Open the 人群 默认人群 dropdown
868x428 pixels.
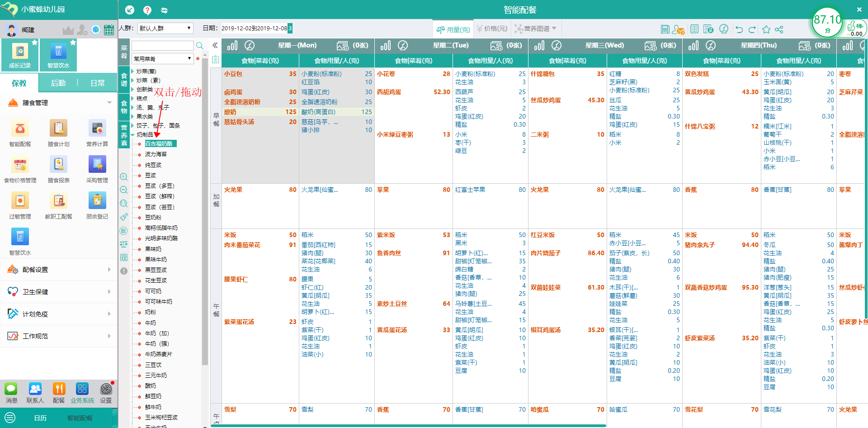pyautogui.click(x=165, y=28)
